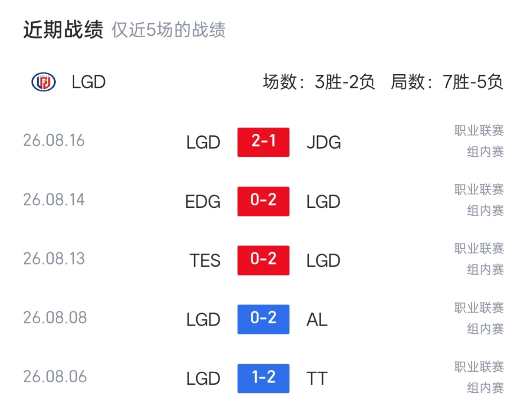
Task: Open 职业联赛 label on the JDG match row
Action: point(479,131)
